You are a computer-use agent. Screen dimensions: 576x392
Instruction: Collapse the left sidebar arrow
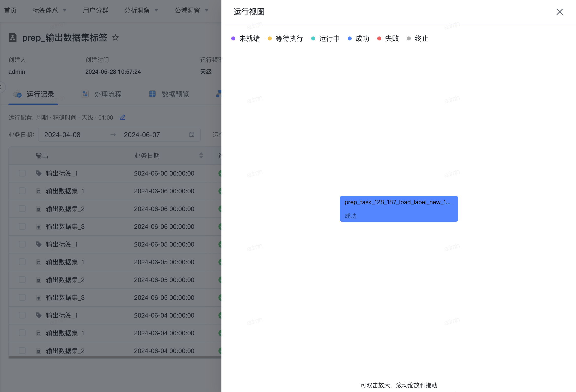[x=1, y=87]
